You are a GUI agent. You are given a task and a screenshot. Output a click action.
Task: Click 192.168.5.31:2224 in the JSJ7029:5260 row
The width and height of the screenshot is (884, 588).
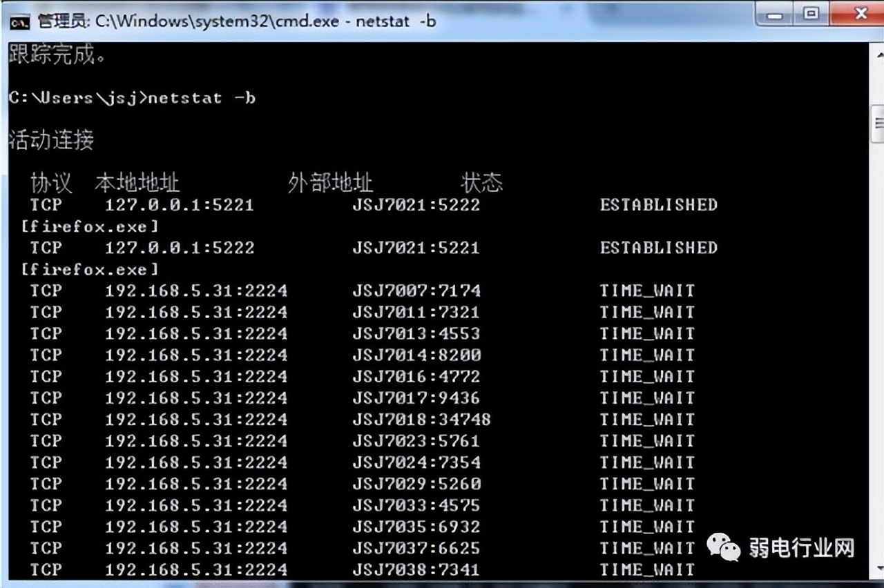coord(196,483)
